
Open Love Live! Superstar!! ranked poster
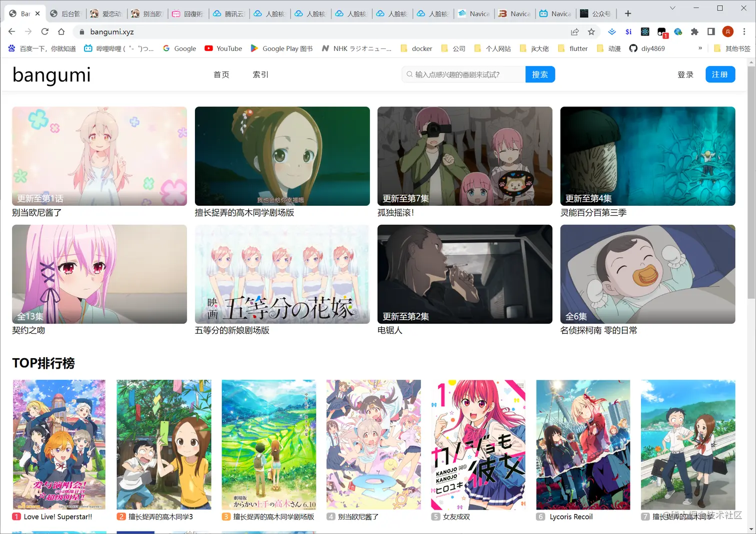pyautogui.click(x=59, y=445)
